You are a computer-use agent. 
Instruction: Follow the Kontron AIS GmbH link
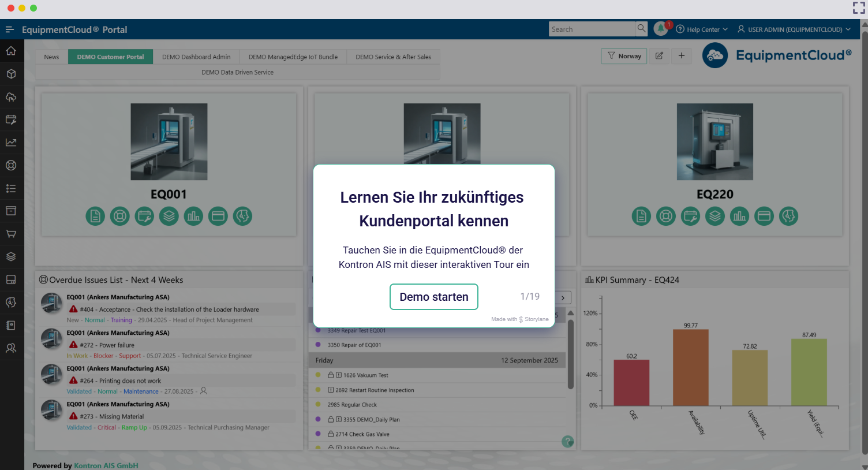(106, 465)
